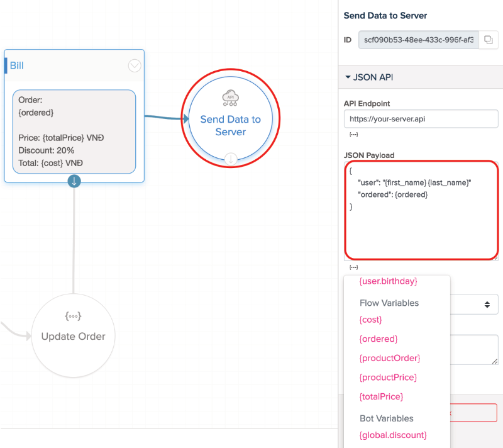Pick the {productOrder} variable
Screen dimensions: 503x448
coord(388,359)
